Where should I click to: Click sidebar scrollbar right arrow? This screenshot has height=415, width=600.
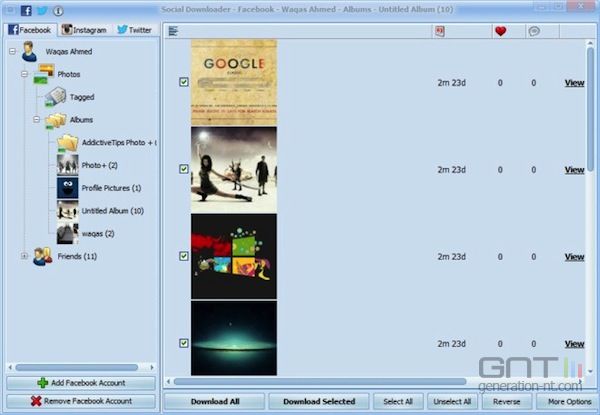coord(152,367)
